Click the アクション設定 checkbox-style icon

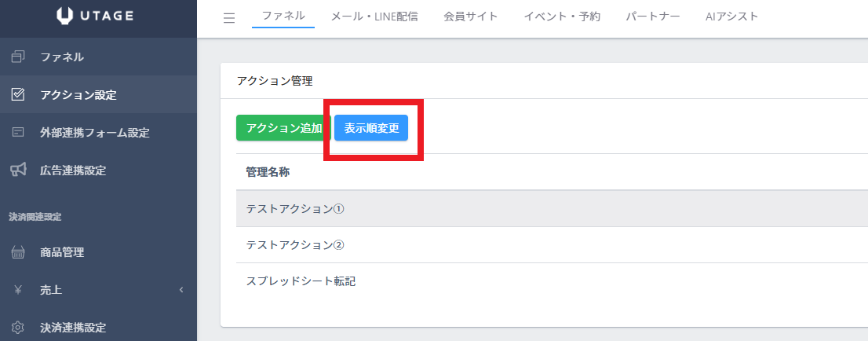pos(18,95)
